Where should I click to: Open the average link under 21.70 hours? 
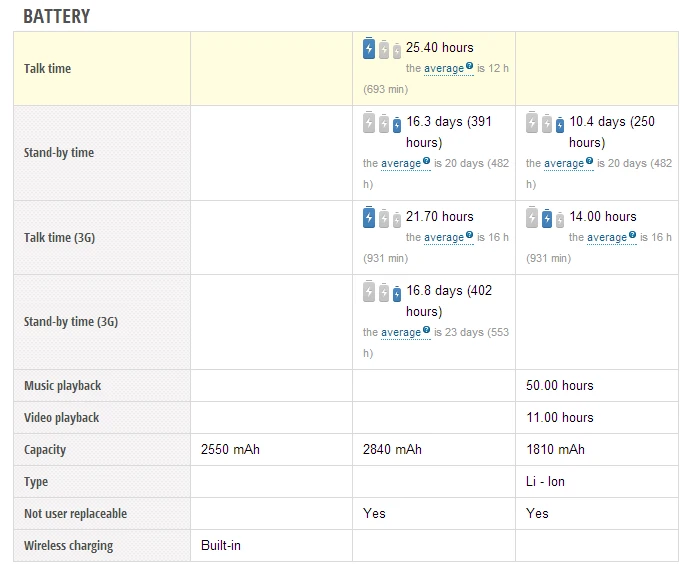pos(443,238)
